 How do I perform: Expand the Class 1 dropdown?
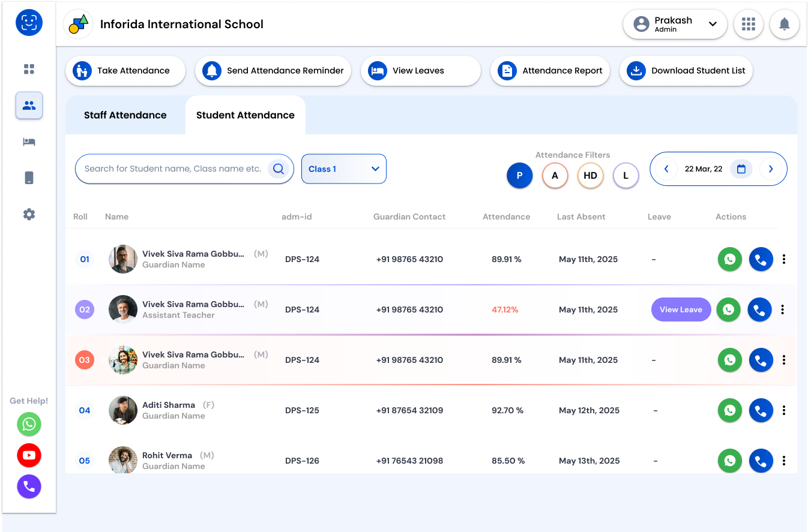pyautogui.click(x=343, y=169)
